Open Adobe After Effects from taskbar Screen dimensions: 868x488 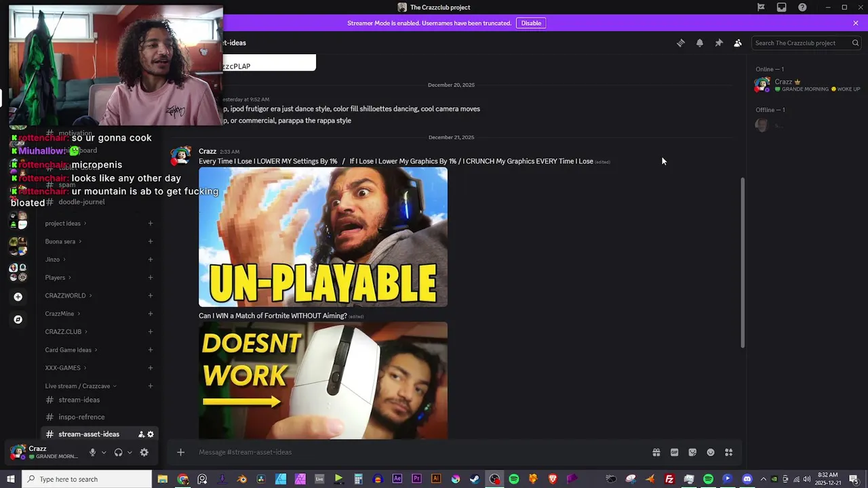tap(397, 479)
